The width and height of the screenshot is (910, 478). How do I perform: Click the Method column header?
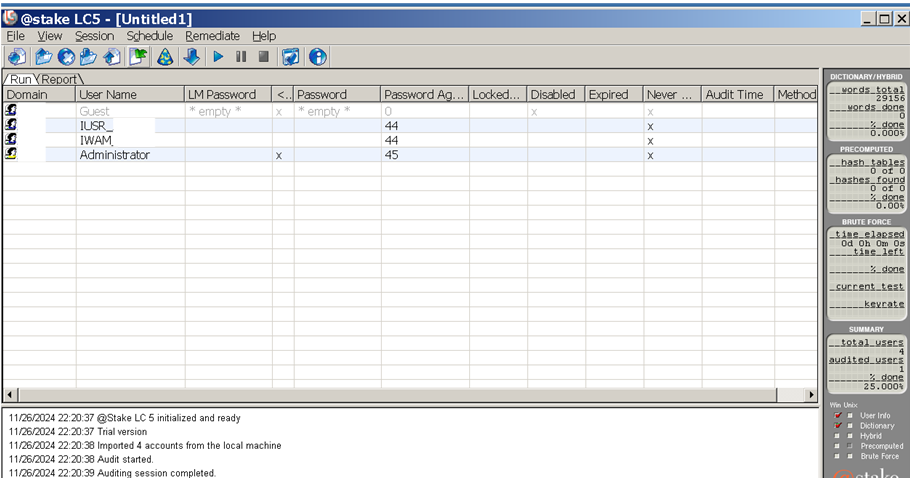(x=796, y=95)
